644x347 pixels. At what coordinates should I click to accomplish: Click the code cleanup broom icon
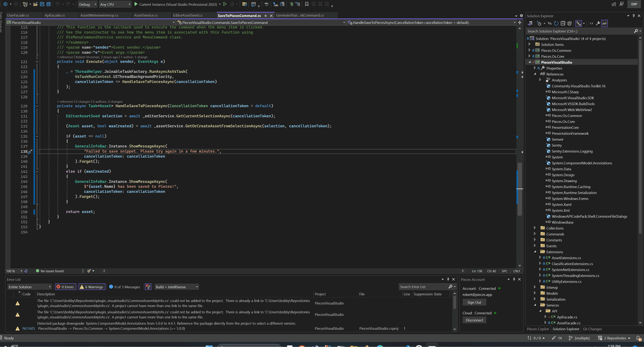[89, 271]
